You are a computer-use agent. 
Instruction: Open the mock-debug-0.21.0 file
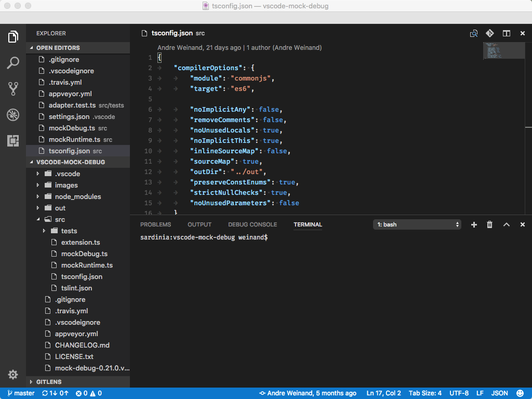point(78,368)
